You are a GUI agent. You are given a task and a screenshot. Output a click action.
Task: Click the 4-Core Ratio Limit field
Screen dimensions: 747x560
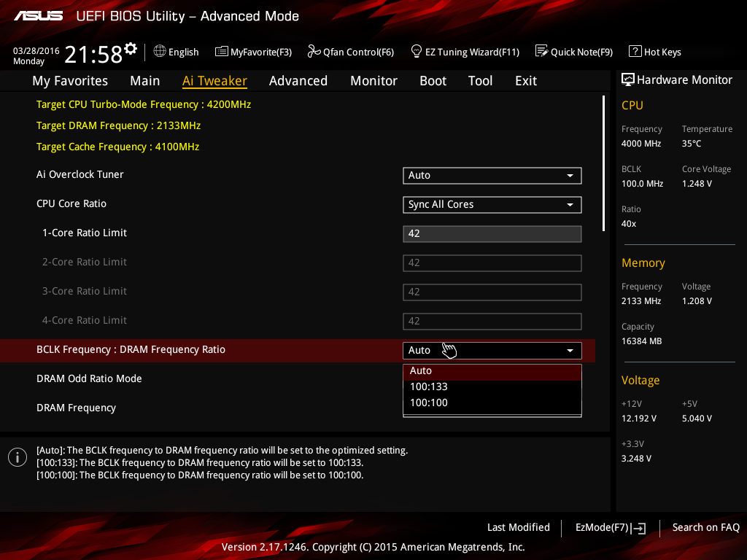click(x=492, y=321)
